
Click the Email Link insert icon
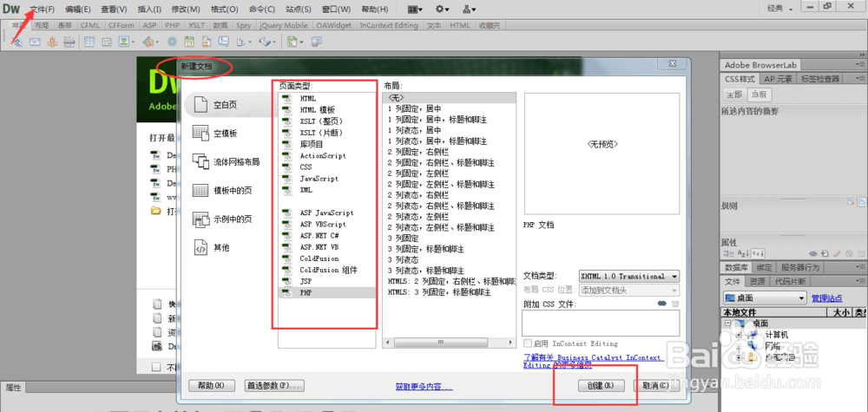pyautogui.click(x=35, y=42)
